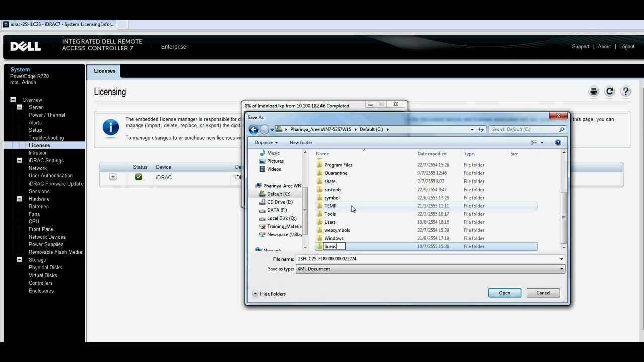This screenshot has width=644, height=362.
Task: Open address bar history dropdown in Save As
Action: coord(472,129)
